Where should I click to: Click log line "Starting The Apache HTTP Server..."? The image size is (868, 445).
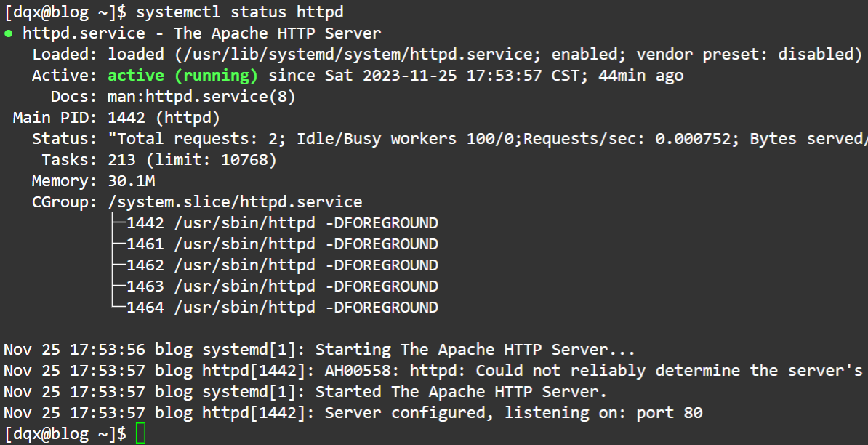475,350
